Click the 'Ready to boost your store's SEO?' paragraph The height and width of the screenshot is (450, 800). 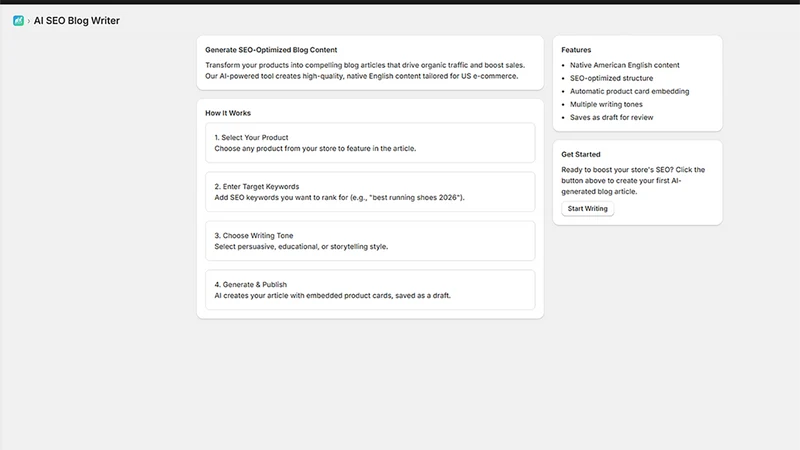pyautogui.click(x=633, y=181)
